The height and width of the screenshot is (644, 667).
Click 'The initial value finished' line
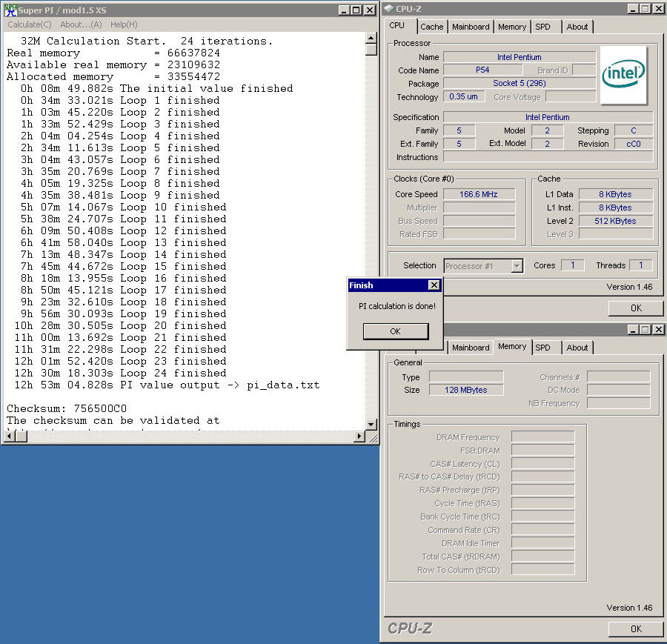(x=157, y=88)
